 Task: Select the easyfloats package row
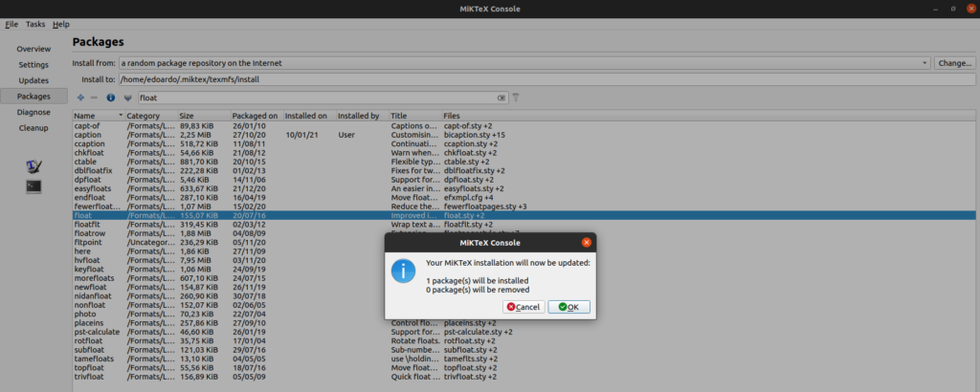click(524, 188)
